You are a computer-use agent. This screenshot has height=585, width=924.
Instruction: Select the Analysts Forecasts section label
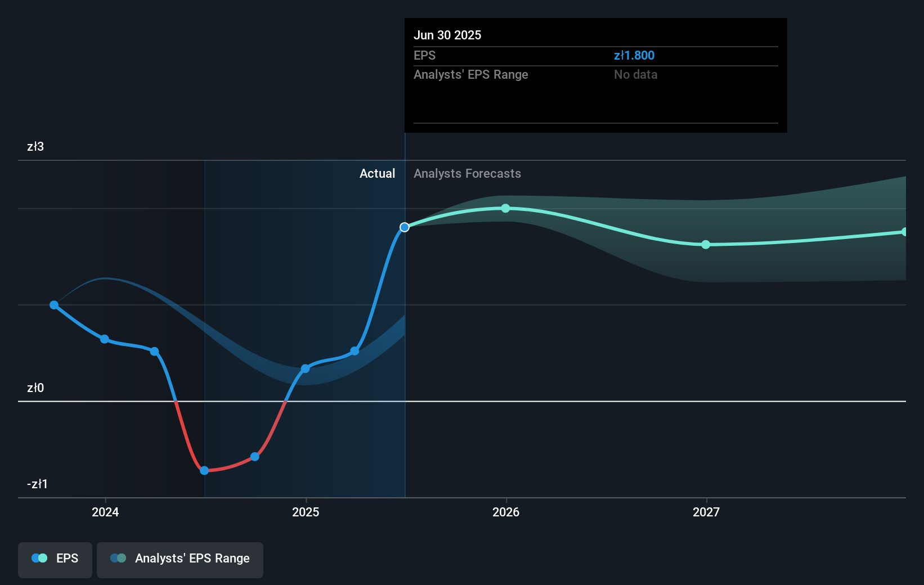pyautogui.click(x=467, y=174)
